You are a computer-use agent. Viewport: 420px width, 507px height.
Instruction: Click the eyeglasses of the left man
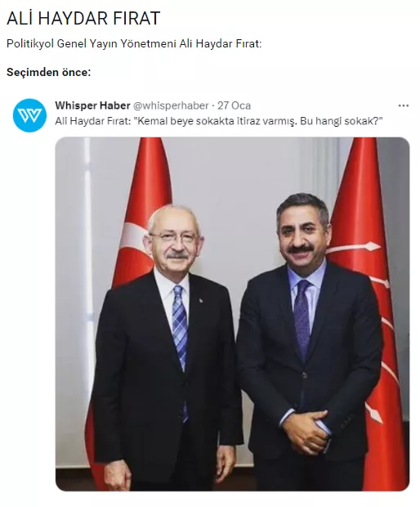coord(175,239)
